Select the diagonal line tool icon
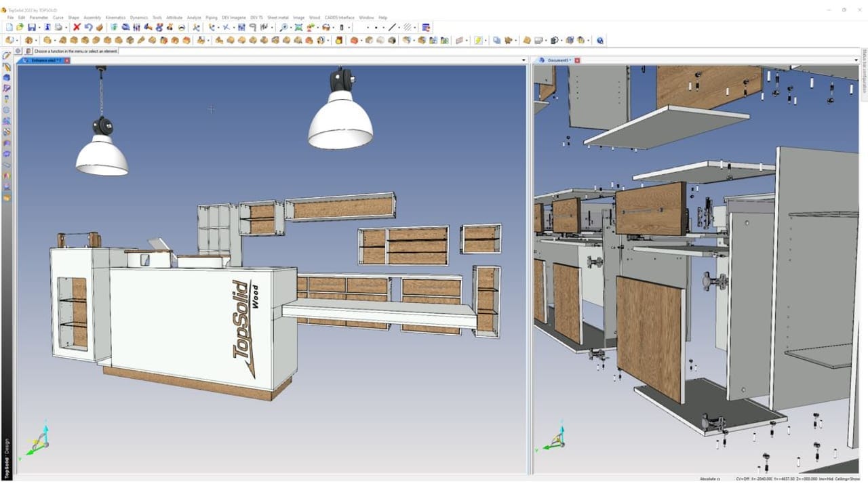868x488 pixels. pos(392,27)
